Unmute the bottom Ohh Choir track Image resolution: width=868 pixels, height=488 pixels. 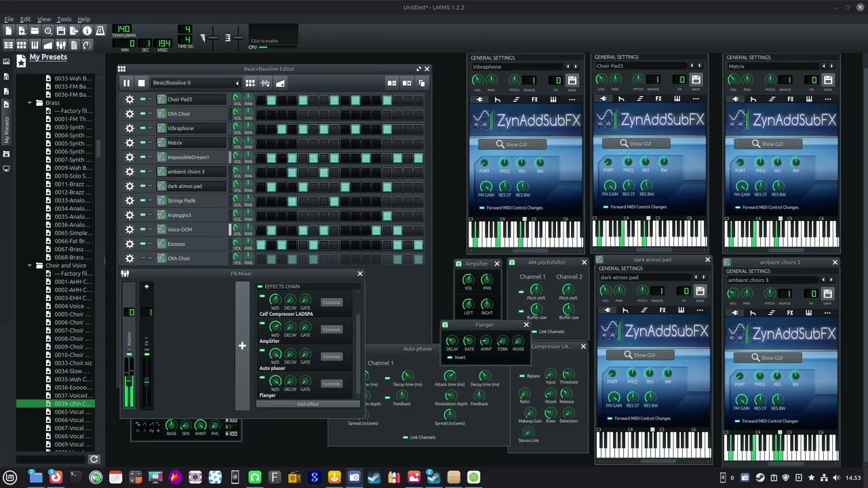143,258
